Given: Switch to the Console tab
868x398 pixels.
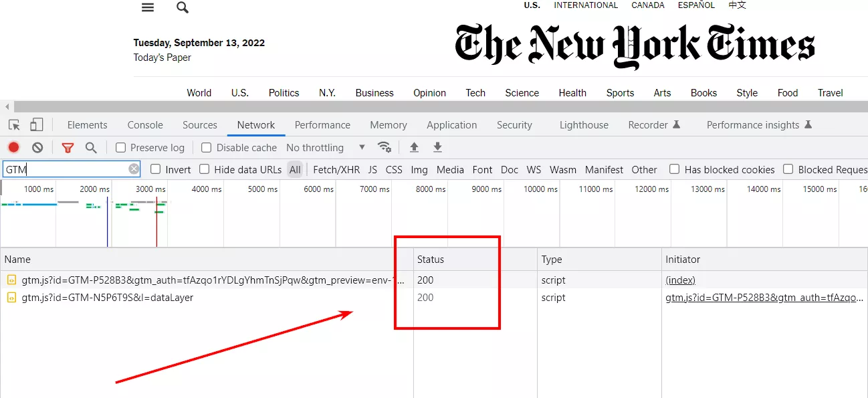Looking at the screenshot, I should pyautogui.click(x=145, y=125).
